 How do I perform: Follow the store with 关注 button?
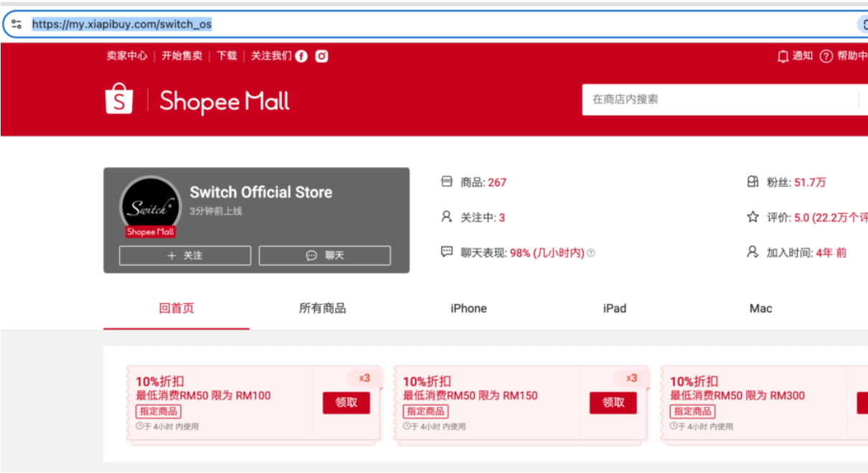(185, 255)
